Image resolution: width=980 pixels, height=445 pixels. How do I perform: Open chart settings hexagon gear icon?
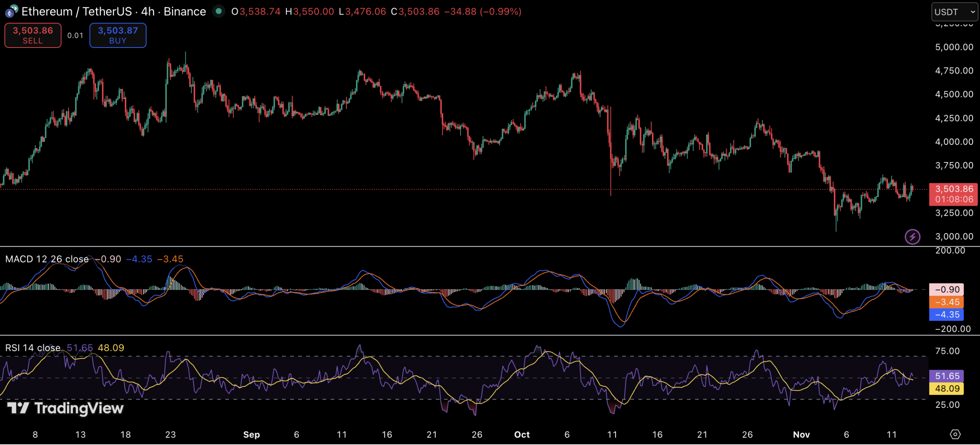[955, 434]
